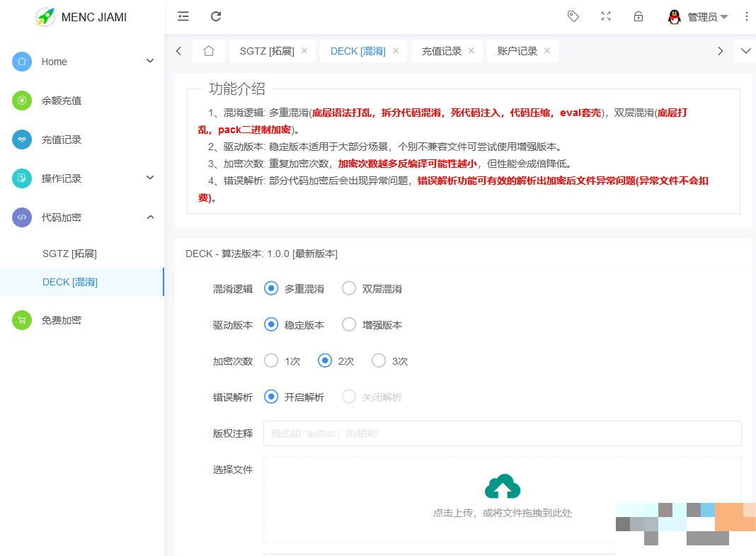Expand the Home menu chevron
The height and width of the screenshot is (556, 756).
coord(150,61)
